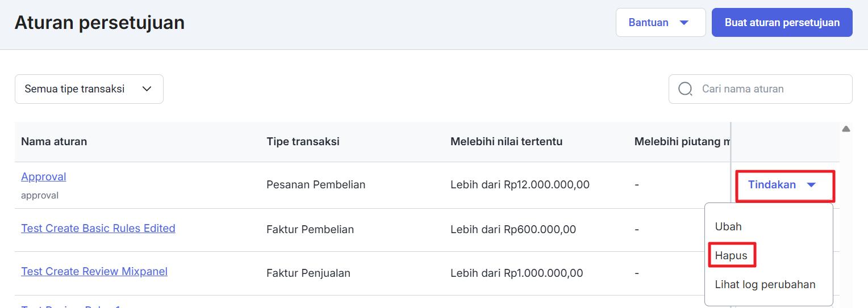Open Lihat log perubahan menu entry
Image resolution: width=868 pixels, height=308 pixels.
tap(765, 285)
